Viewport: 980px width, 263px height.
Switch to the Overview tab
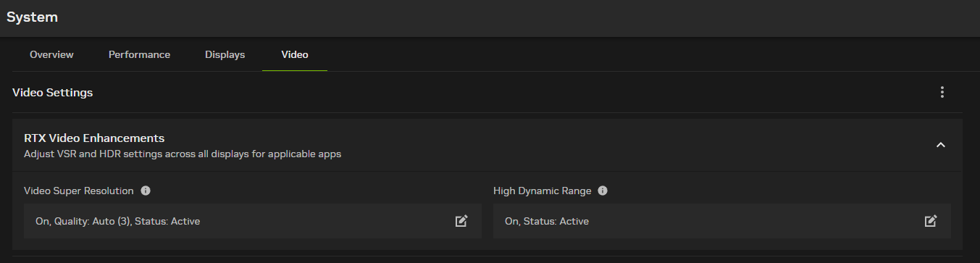tap(51, 54)
